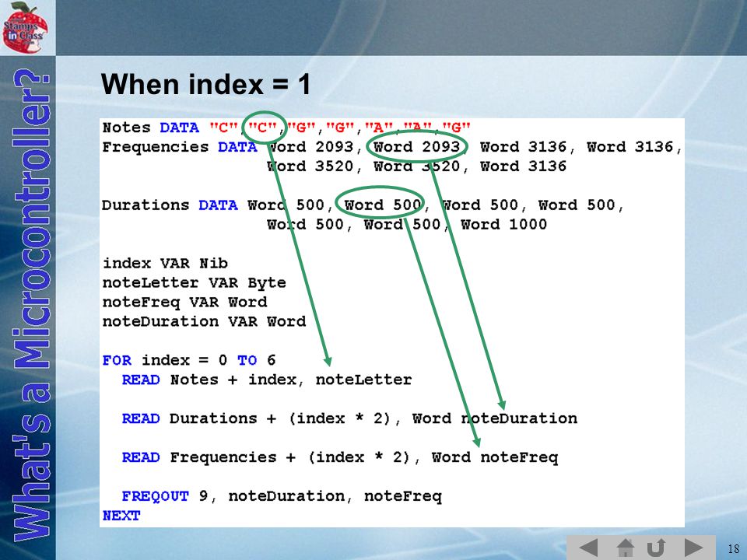Viewport: 747px width, 560px height.
Task: Click 'What's a Microcontroller?' sidebar title
Action: tap(31, 305)
